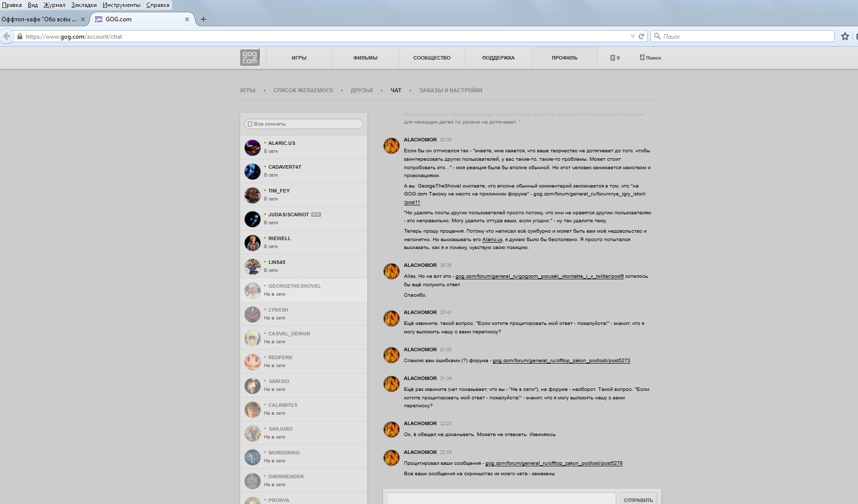Open the Закладки browser menu
Screen dimensions: 858x504
click(84, 5)
